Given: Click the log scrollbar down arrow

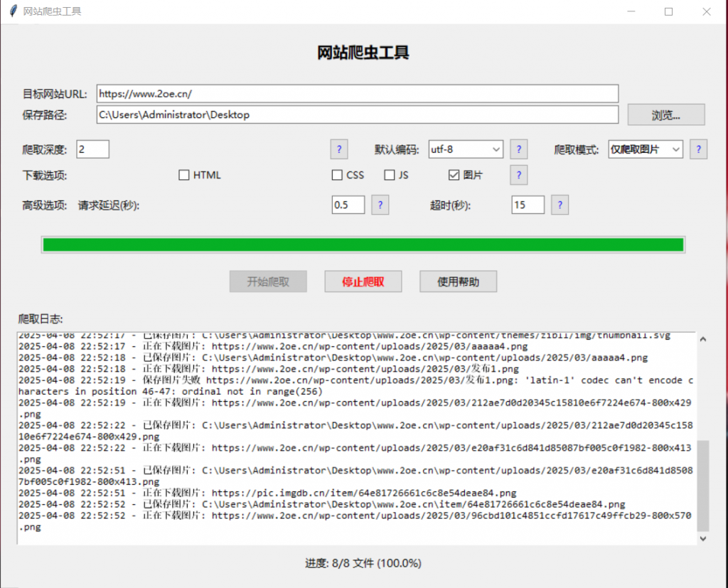Looking at the screenshot, I should point(703,539).
